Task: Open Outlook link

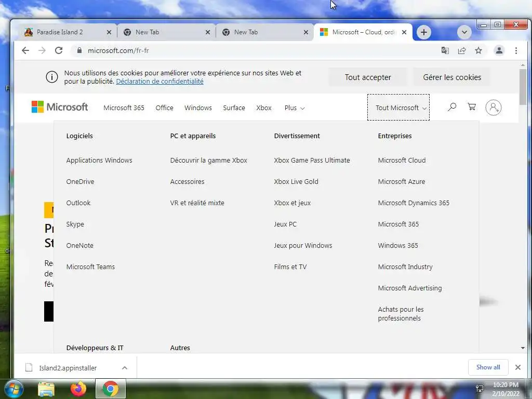Action: pyautogui.click(x=78, y=203)
